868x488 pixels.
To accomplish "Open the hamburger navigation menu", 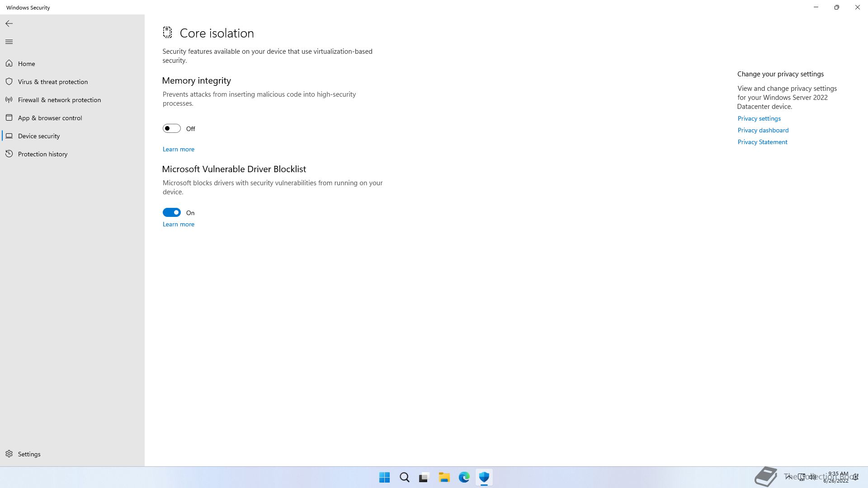I will [x=9, y=42].
